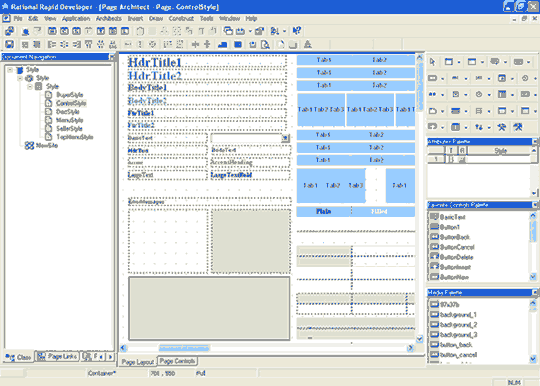Open the Architects menu
The width and height of the screenshot is (540, 386).
click(108, 19)
